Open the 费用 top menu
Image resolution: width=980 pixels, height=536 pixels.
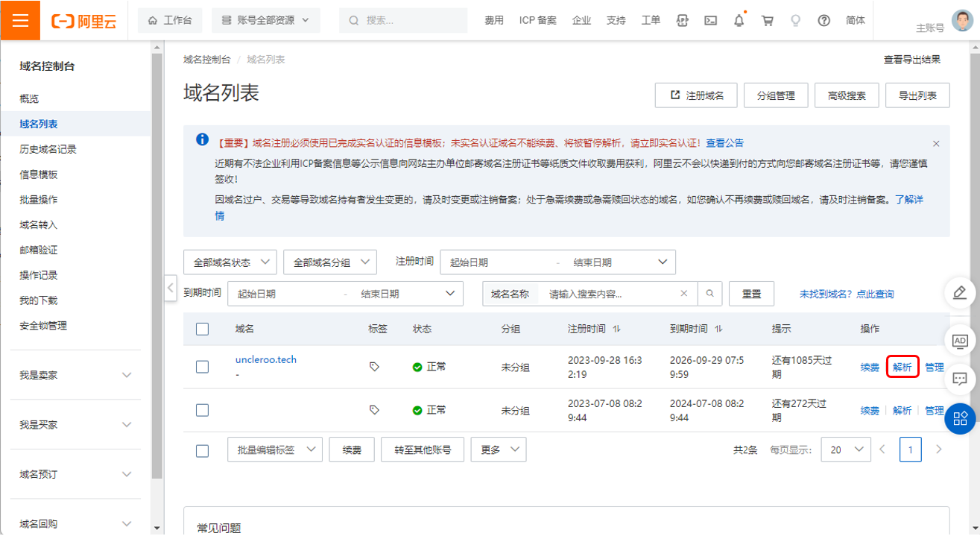coord(494,21)
